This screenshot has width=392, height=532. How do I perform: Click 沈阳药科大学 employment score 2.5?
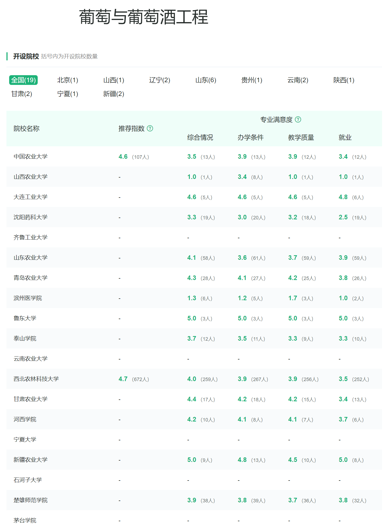(x=343, y=217)
